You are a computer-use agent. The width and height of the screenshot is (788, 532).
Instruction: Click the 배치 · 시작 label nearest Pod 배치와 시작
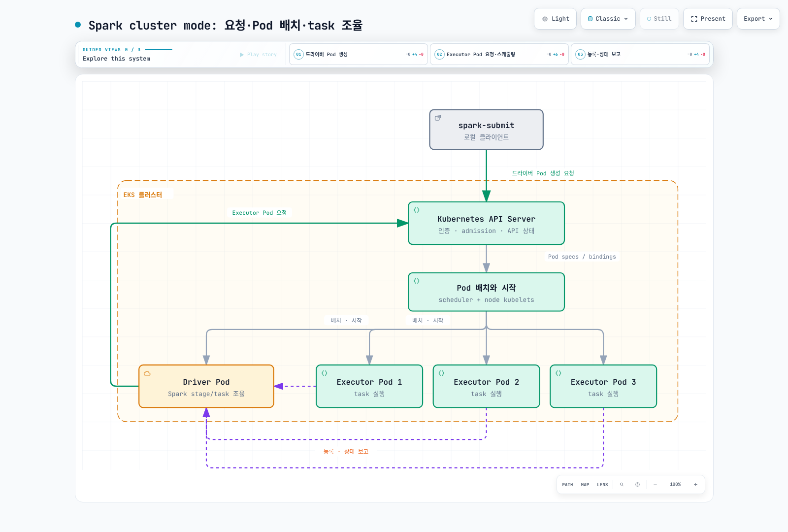pos(428,320)
